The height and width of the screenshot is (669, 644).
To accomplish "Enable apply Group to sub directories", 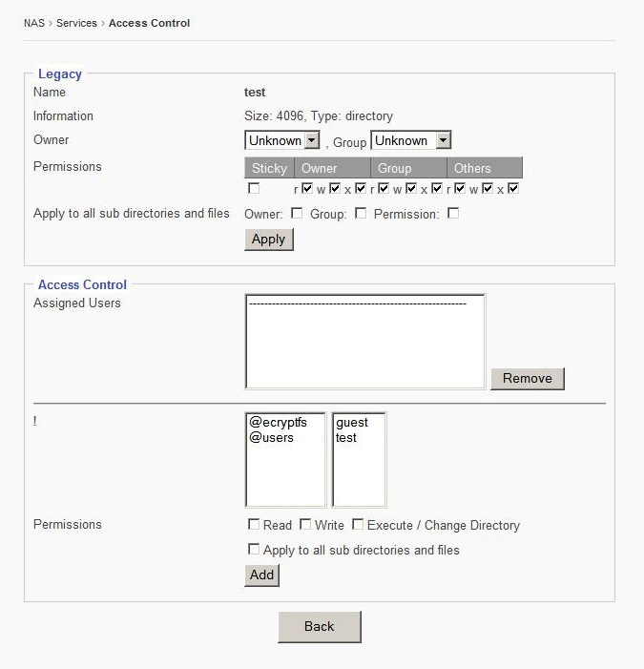I will click(x=361, y=214).
